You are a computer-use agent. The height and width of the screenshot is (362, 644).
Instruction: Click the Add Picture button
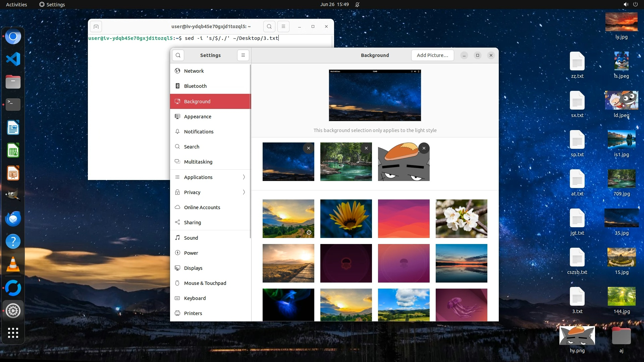[432, 55]
